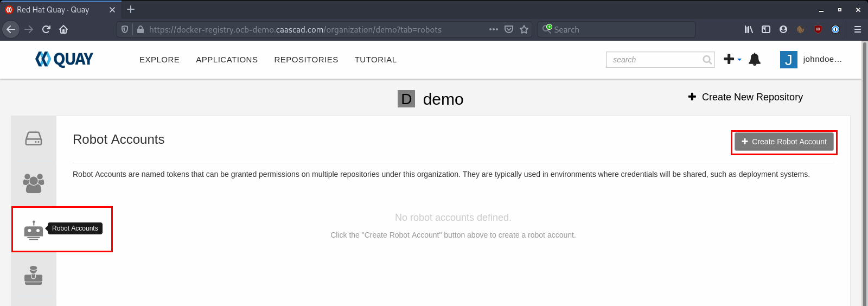Open the Repositories navigation item
The width and height of the screenshot is (868, 306).
(x=306, y=60)
